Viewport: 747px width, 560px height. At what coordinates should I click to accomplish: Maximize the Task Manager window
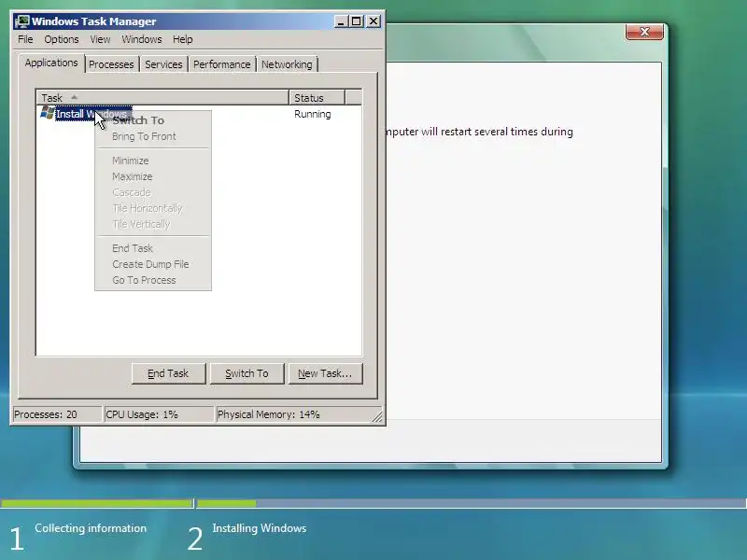click(357, 21)
